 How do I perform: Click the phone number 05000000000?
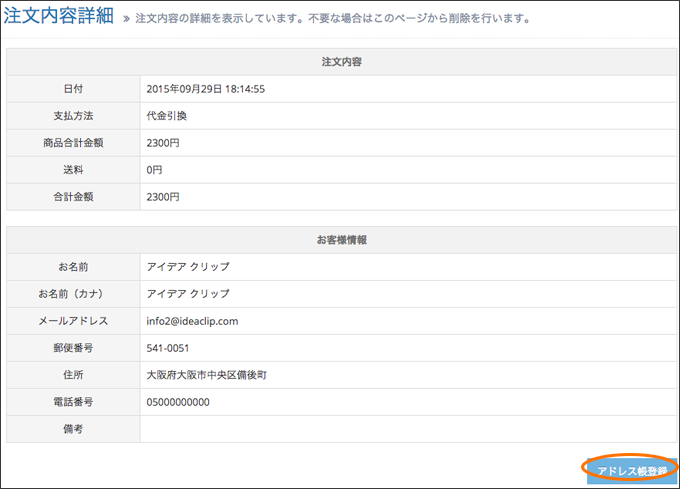[178, 402]
